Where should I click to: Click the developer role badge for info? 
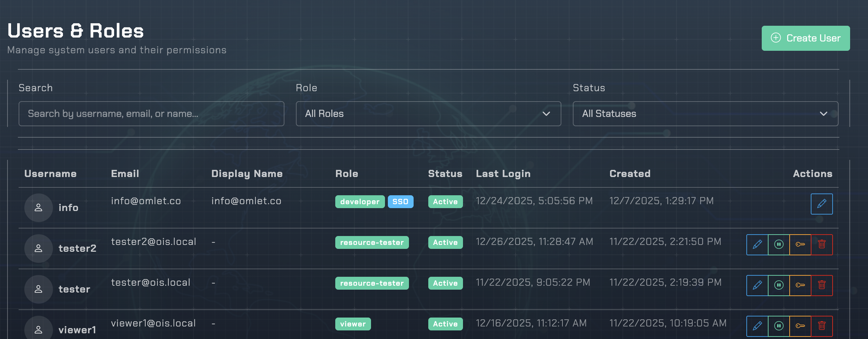(x=360, y=201)
